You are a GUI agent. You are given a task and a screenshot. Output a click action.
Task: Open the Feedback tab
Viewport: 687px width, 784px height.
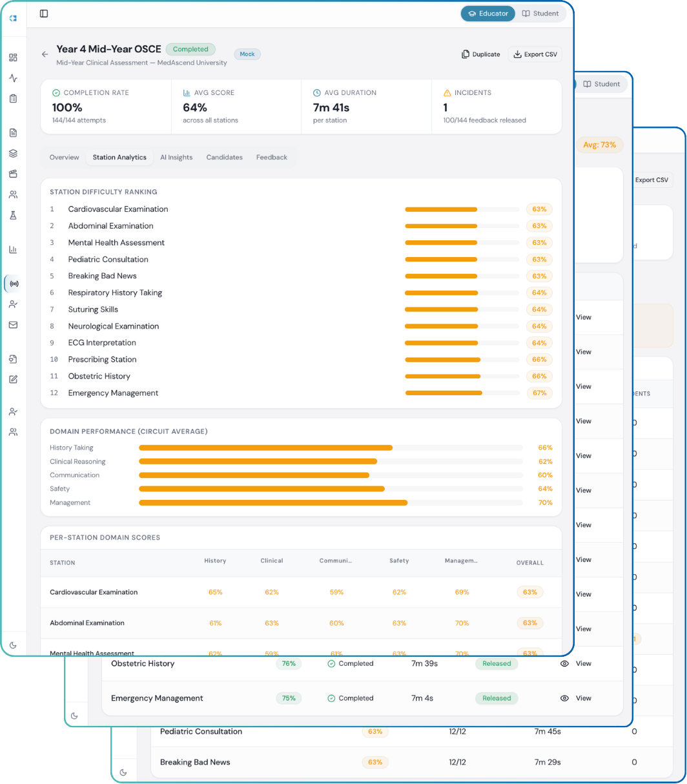272,157
